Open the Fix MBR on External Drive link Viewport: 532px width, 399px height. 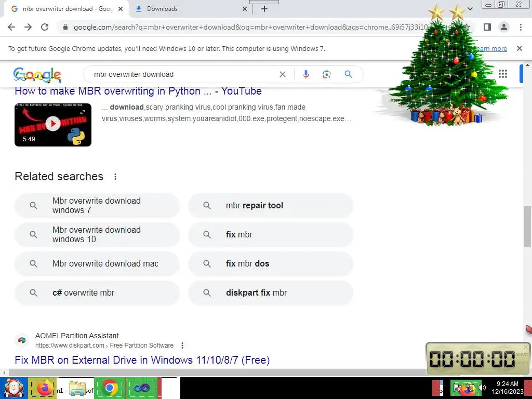point(142,360)
